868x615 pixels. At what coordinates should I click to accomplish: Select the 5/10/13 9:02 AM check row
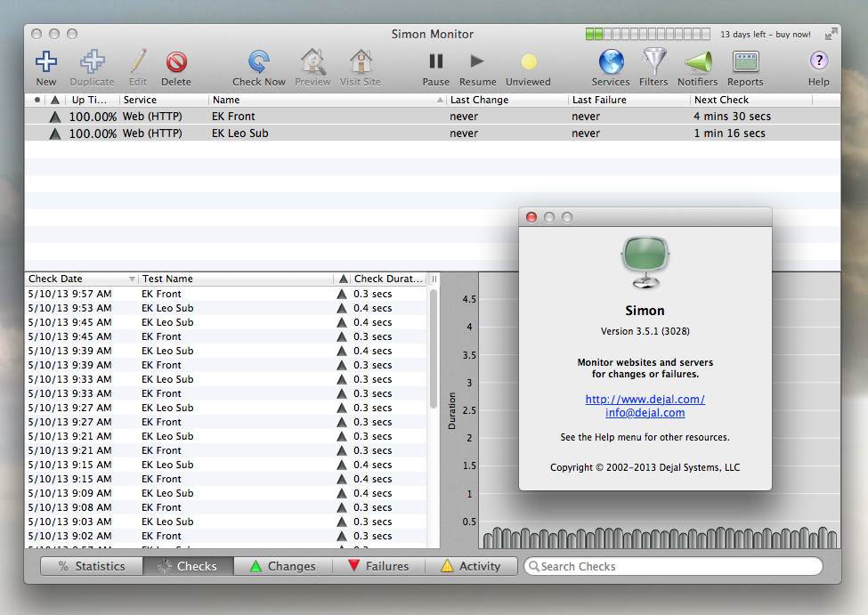click(226, 536)
